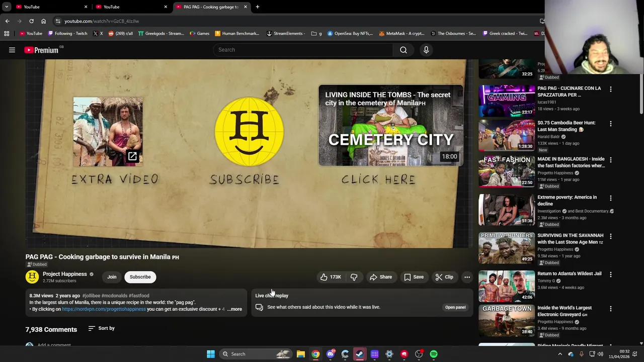Dislike the video with the thumbs down
Image resolution: width=644 pixels, height=362 pixels.
coord(354,277)
